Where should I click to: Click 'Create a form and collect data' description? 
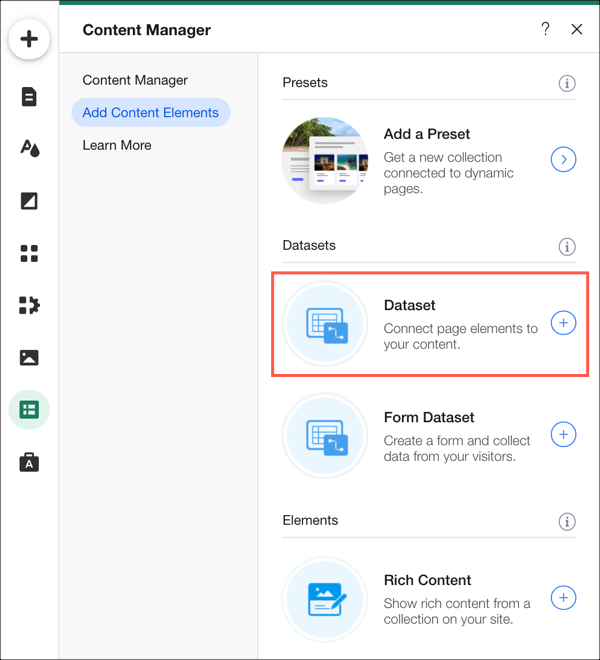pyautogui.click(x=457, y=448)
